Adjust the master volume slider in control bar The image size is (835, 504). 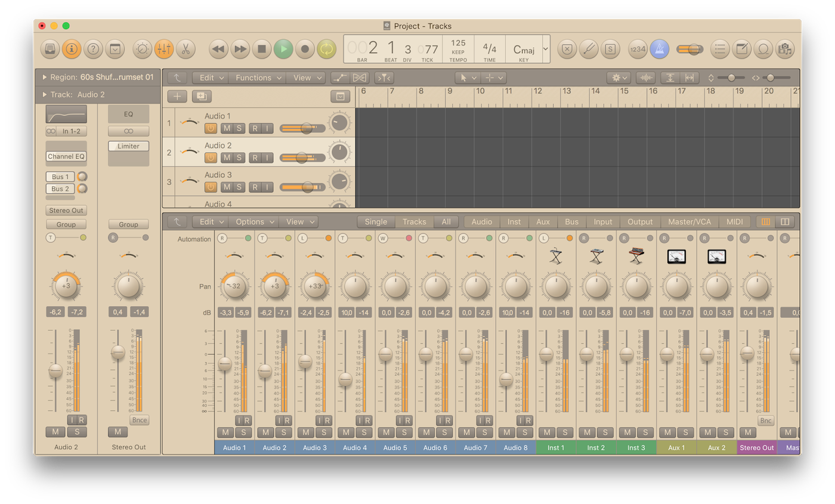(x=690, y=49)
